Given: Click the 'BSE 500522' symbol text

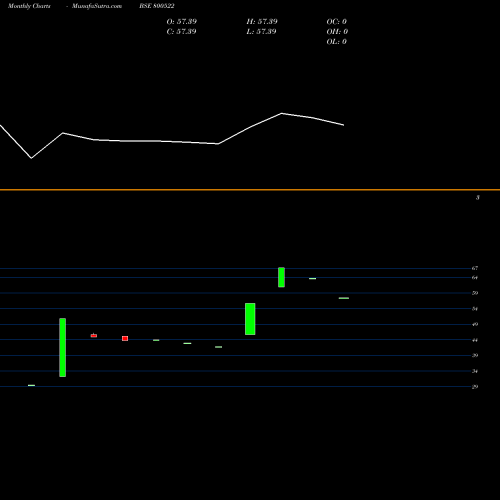Looking at the screenshot, I should tap(157, 6).
